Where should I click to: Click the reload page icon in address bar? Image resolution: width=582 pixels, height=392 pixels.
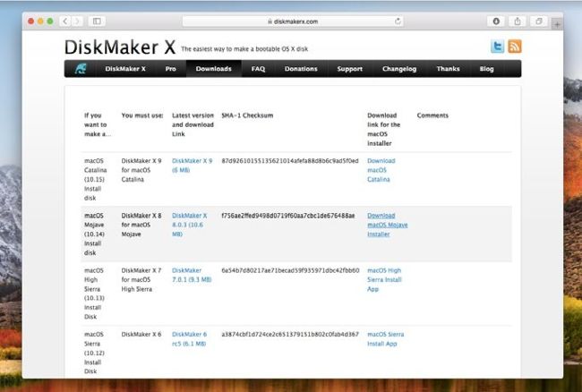[398, 21]
